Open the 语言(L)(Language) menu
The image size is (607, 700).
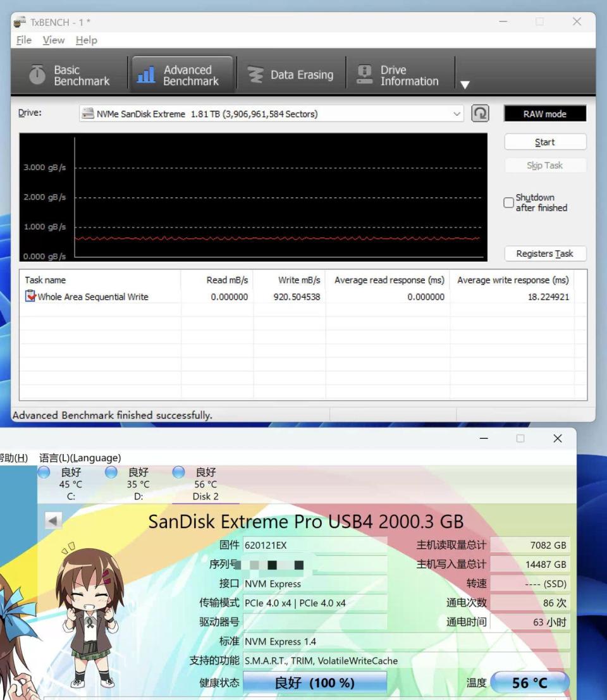(x=80, y=458)
